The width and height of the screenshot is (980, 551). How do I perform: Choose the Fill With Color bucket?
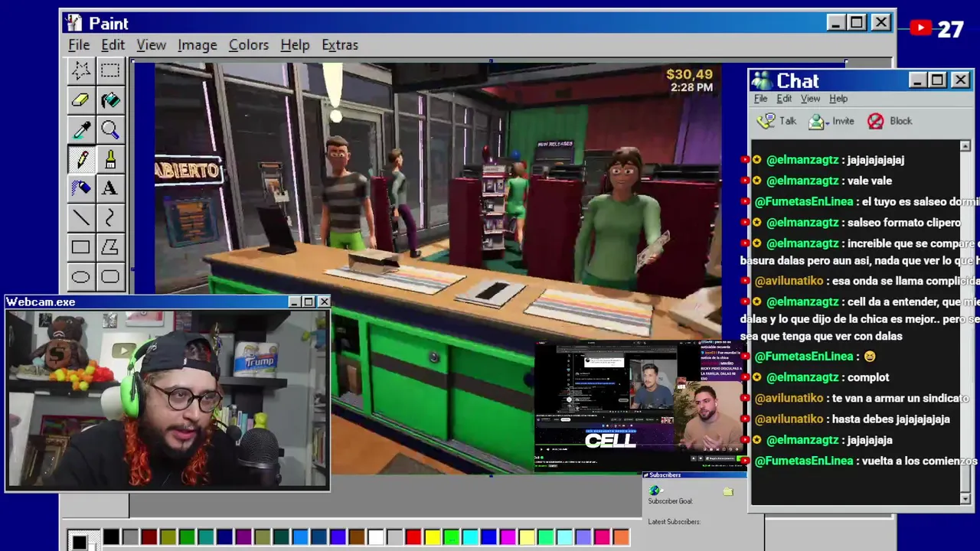coord(110,99)
